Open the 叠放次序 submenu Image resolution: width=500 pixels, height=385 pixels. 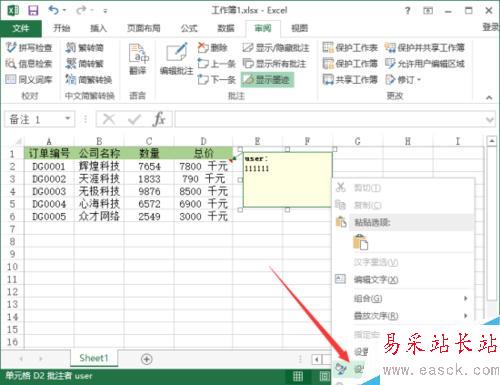[403, 315]
